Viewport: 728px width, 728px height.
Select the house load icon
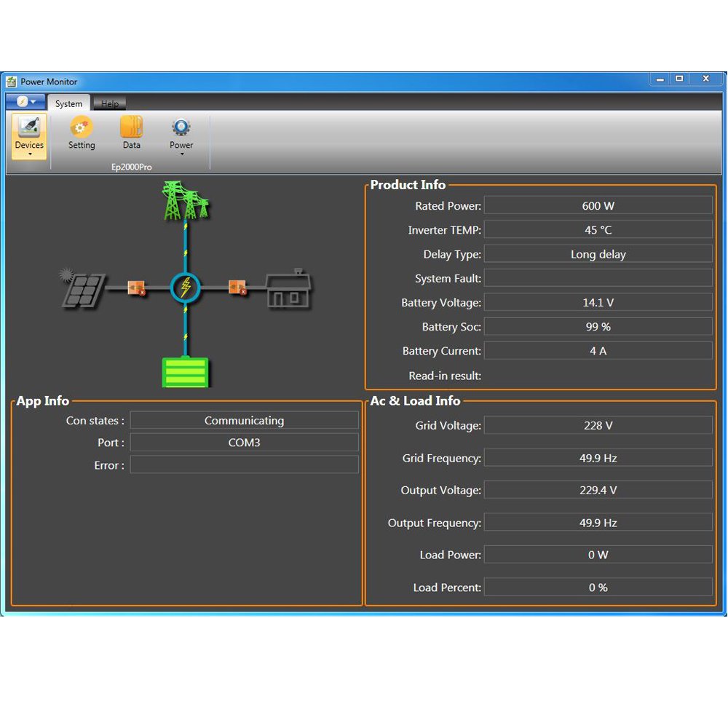coord(288,289)
